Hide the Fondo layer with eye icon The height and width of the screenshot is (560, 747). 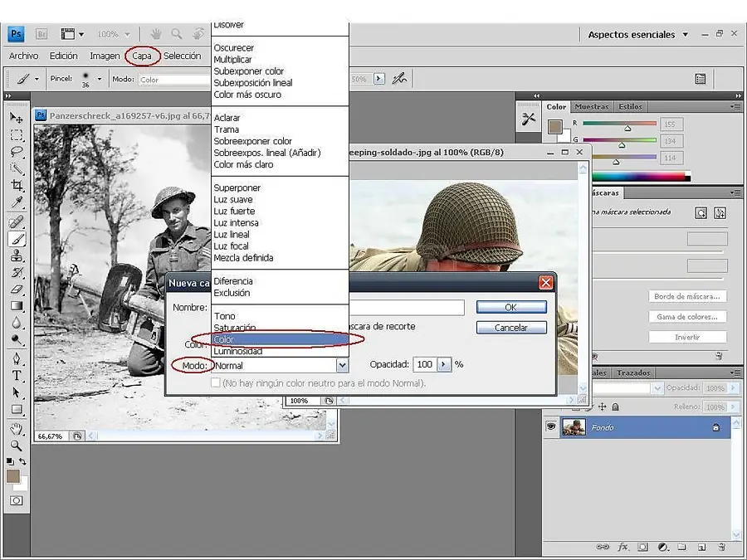click(550, 426)
